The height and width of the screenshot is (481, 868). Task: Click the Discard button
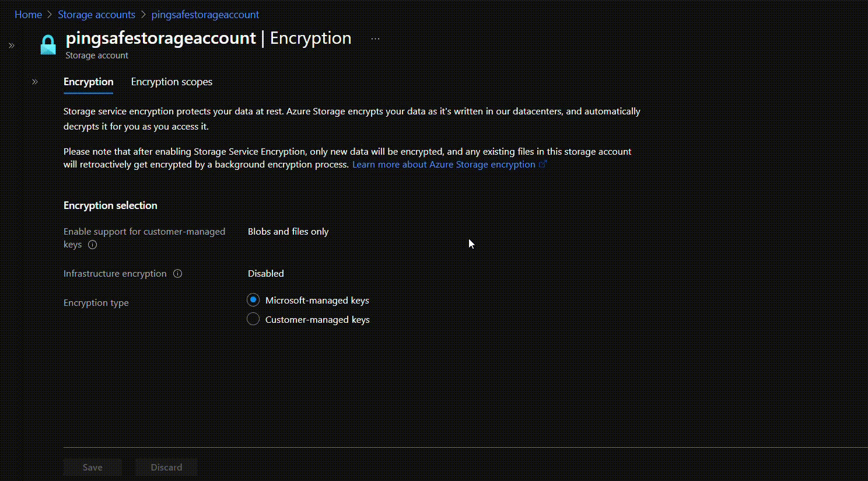(x=166, y=467)
